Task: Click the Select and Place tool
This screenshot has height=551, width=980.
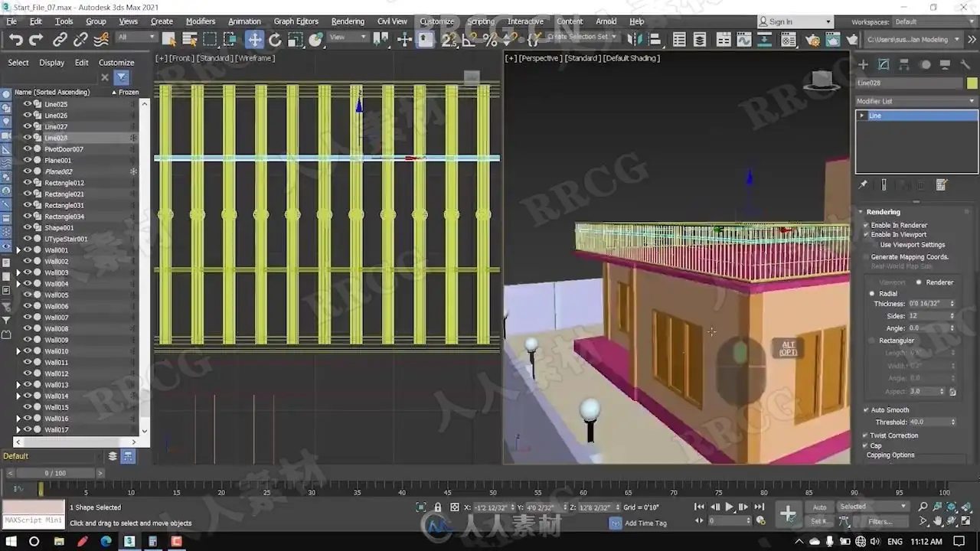Action: coord(315,40)
